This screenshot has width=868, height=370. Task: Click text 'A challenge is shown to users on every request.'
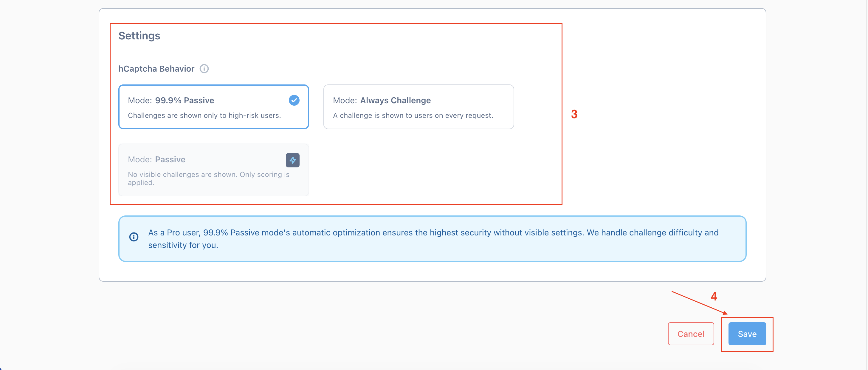(x=413, y=115)
